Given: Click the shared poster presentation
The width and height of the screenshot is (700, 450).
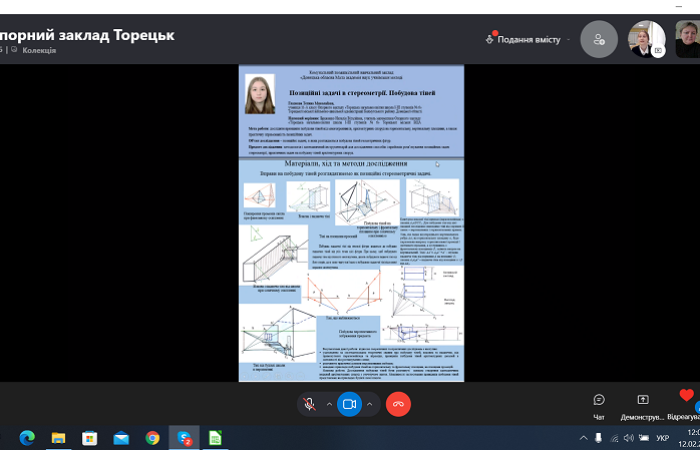Looking at the screenshot, I should click(x=351, y=223).
